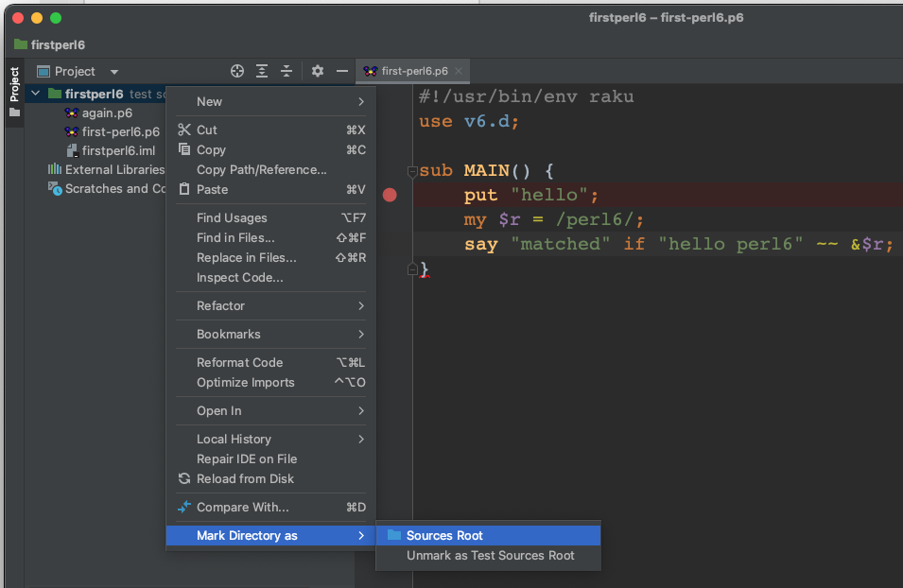
Task: Click Project panel view type icon
Action: tap(43, 72)
